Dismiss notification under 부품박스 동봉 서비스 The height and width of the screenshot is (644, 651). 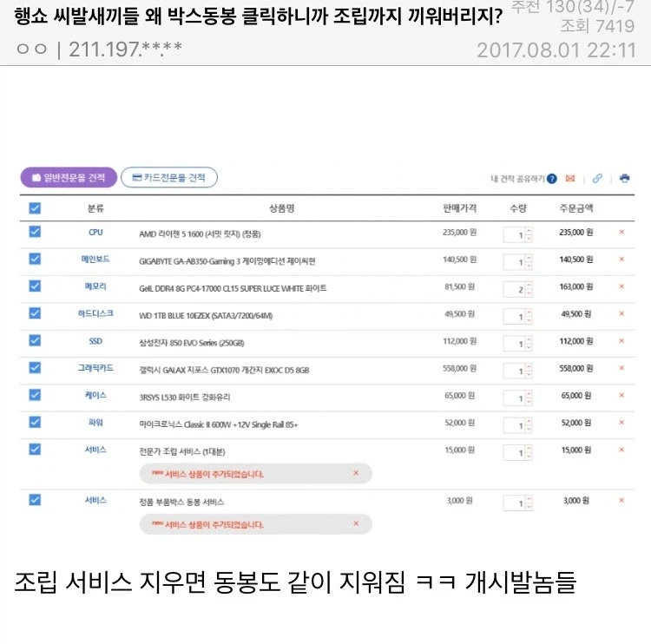(x=356, y=524)
